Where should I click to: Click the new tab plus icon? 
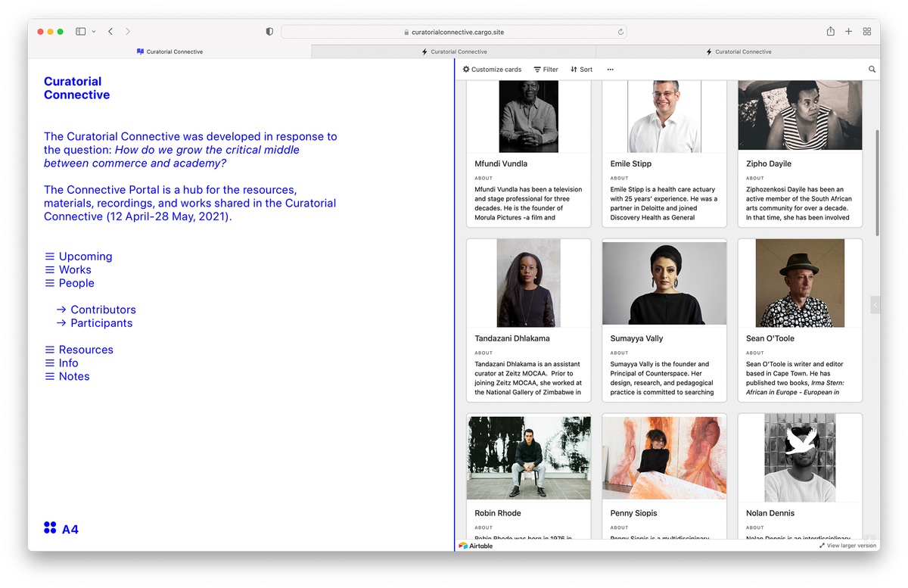[x=848, y=32]
